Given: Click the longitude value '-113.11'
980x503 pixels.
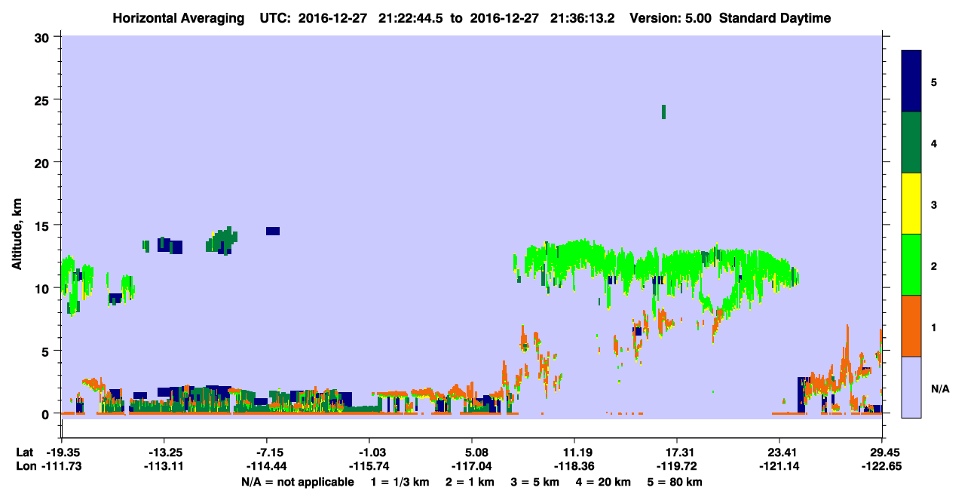Looking at the screenshot, I should [164, 466].
